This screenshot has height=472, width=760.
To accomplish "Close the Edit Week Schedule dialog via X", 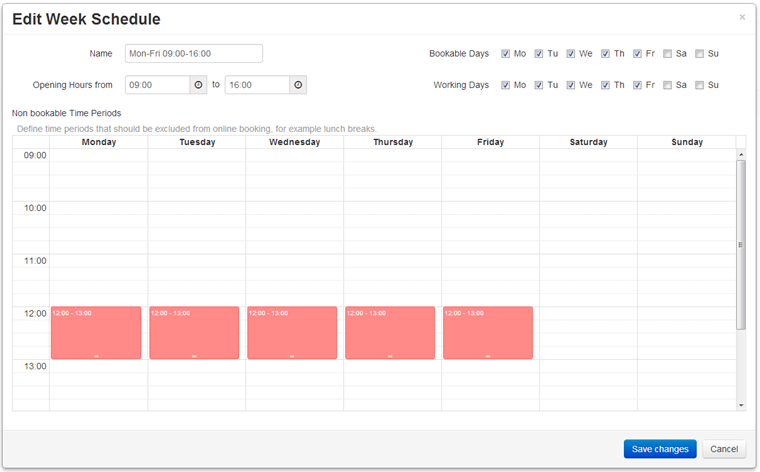I will click(742, 17).
